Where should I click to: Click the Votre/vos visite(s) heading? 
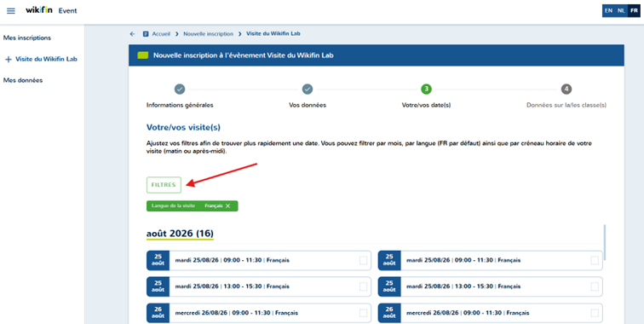183,127
